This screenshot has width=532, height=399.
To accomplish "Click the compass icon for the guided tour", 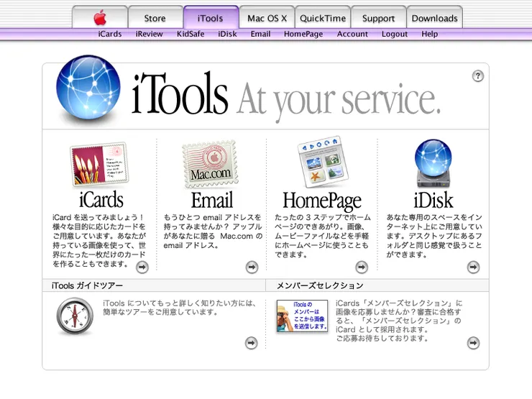I will [75, 316].
